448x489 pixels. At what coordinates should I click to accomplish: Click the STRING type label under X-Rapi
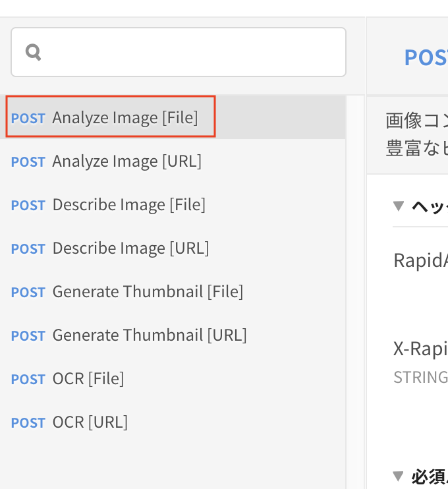pyautogui.click(x=420, y=378)
